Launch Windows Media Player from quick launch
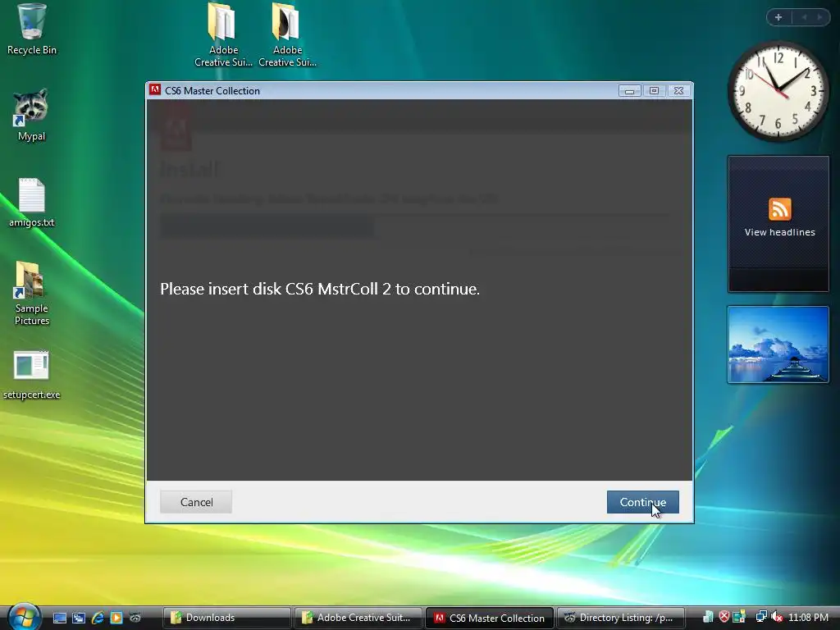The height and width of the screenshot is (630, 840). click(x=116, y=618)
